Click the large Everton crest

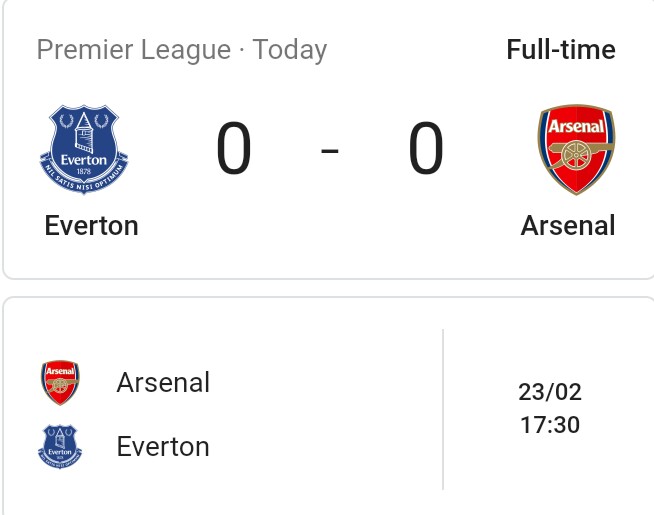[84, 150]
